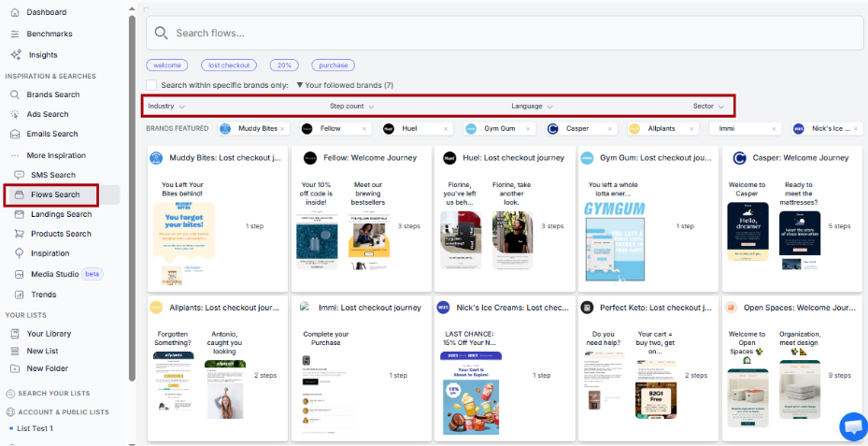Click the Perfect Keto card logo
The height and width of the screenshot is (446, 868).
587,308
